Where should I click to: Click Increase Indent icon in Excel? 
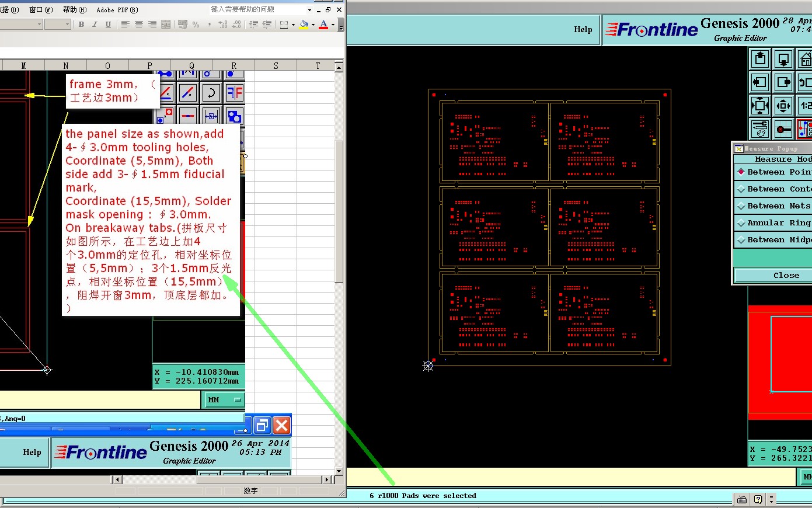267,25
